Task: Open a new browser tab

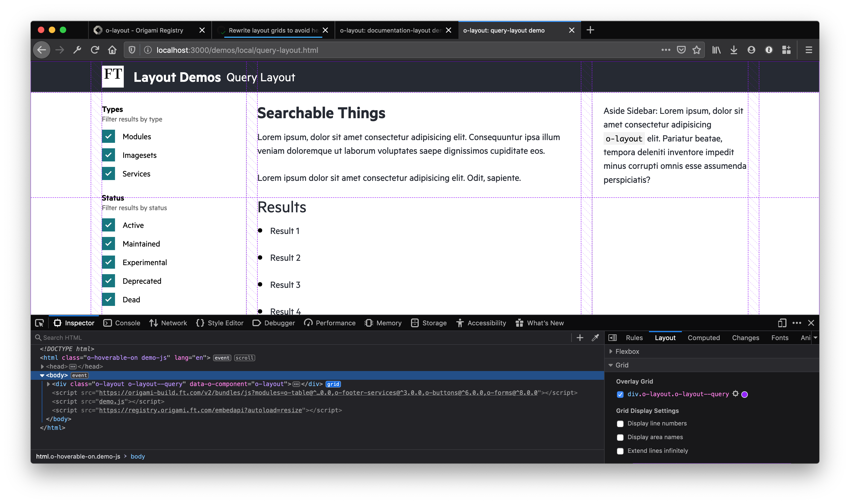Action: (x=590, y=30)
